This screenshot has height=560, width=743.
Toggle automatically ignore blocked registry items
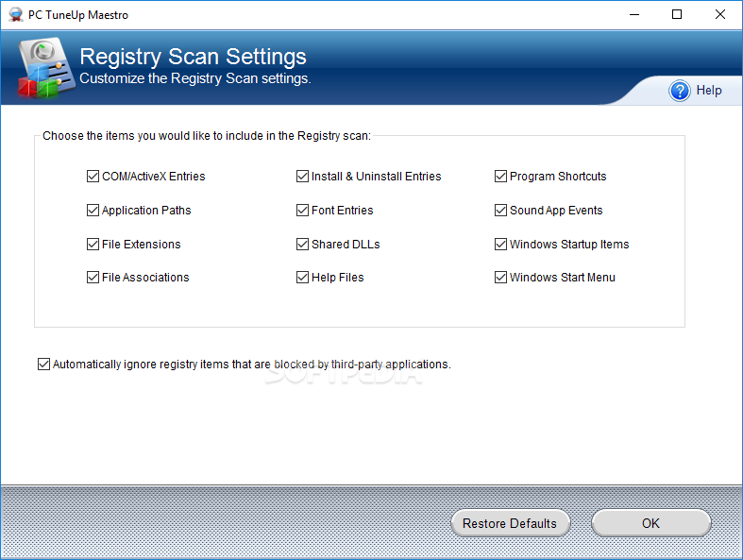43,365
